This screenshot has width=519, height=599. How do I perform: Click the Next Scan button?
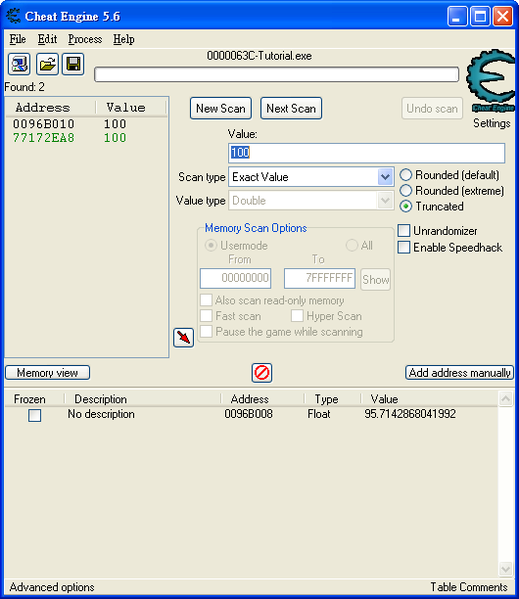[291, 108]
